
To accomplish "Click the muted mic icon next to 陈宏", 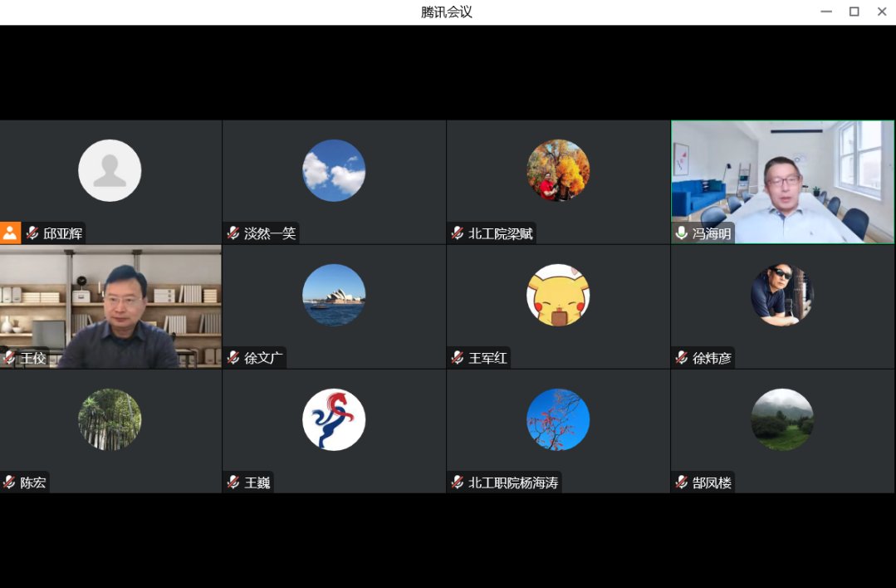I will [x=10, y=483].
